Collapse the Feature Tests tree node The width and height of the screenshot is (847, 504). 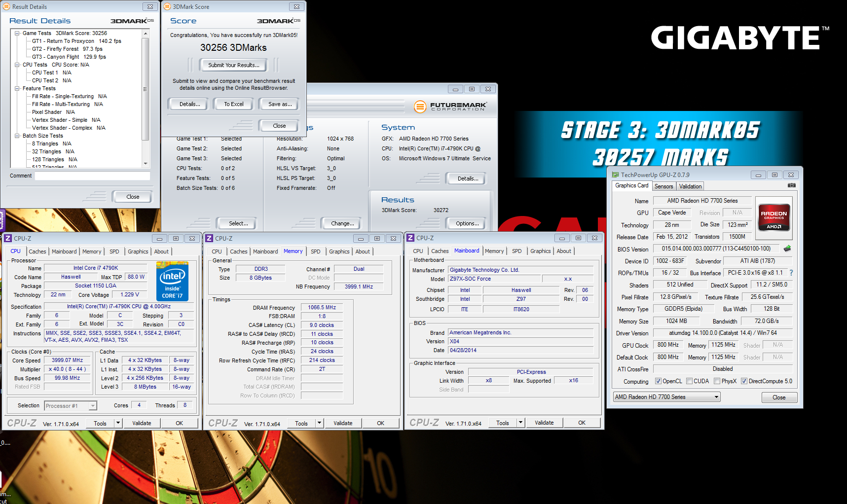tap(17, 89)
